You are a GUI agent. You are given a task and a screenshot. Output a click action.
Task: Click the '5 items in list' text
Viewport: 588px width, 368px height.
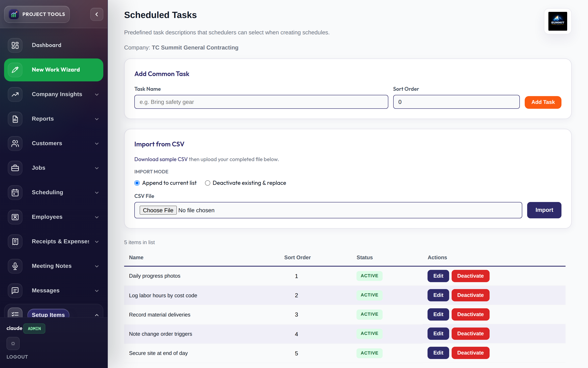pyautogui.click(x=139, y=242)
